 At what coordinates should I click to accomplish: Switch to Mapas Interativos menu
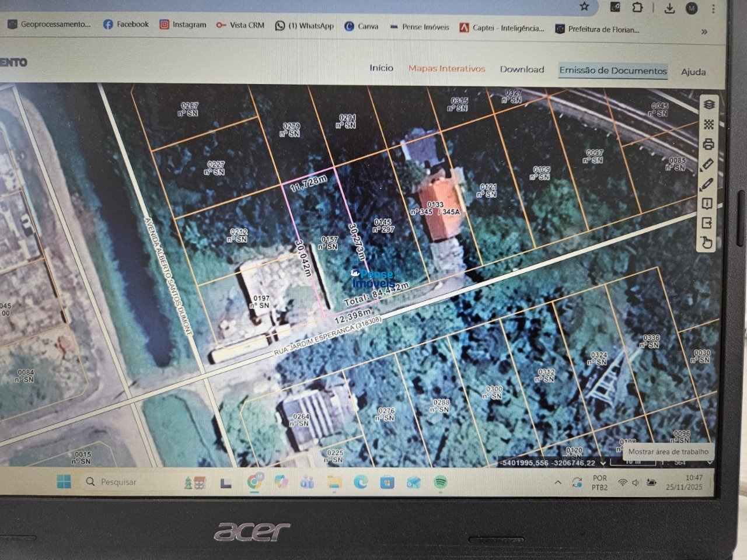click(447, 69)
